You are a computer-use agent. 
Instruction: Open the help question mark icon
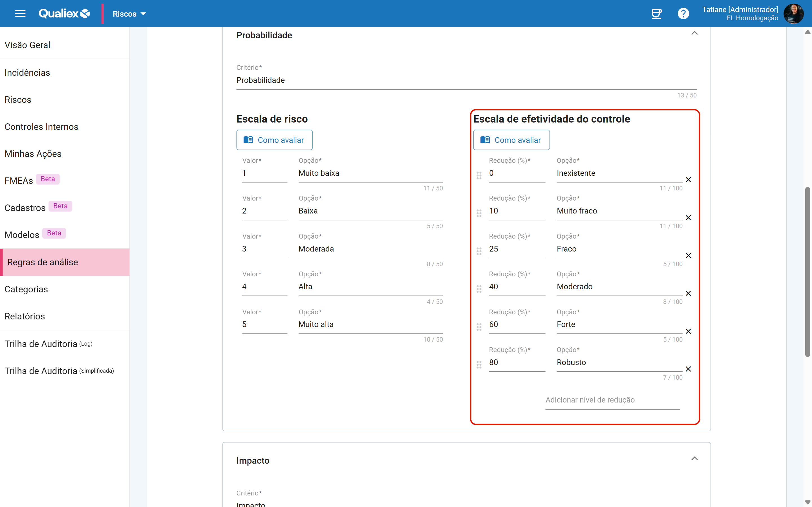(683, 14)
